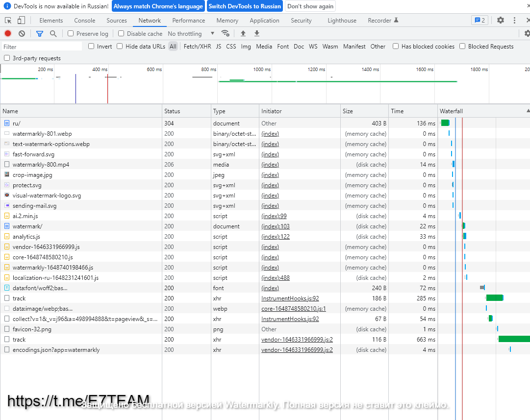The image size is (530, 420).
Task: Open DevTools settings gear
Action: pyautogui.click(x=501, y=20)
